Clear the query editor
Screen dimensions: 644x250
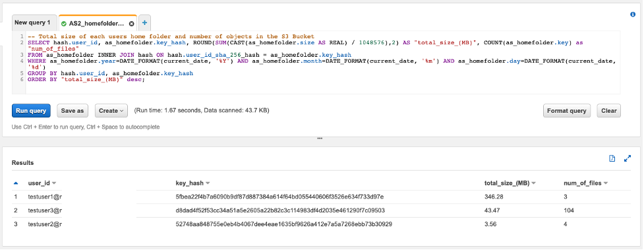click(608, 111)
